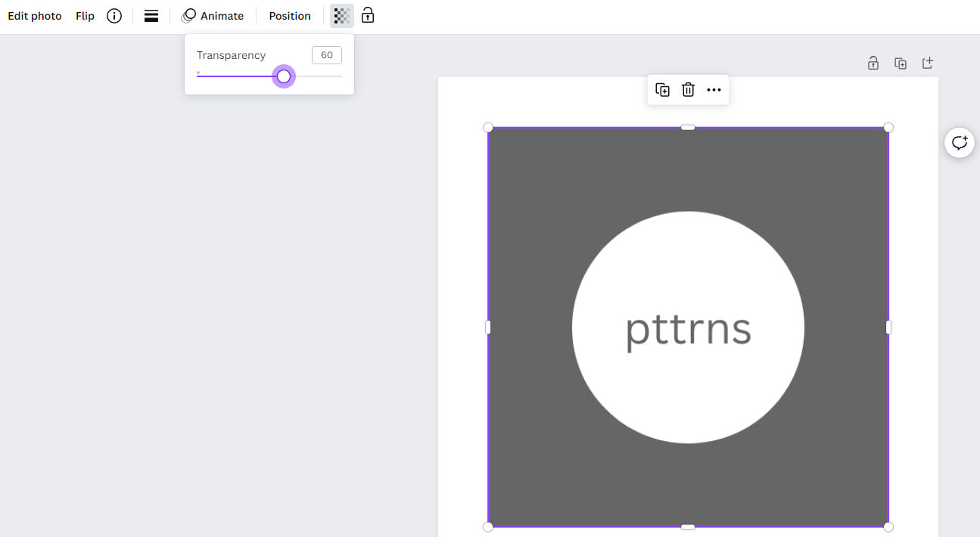
Task: Open the image info icon
Action: [114, 16]
